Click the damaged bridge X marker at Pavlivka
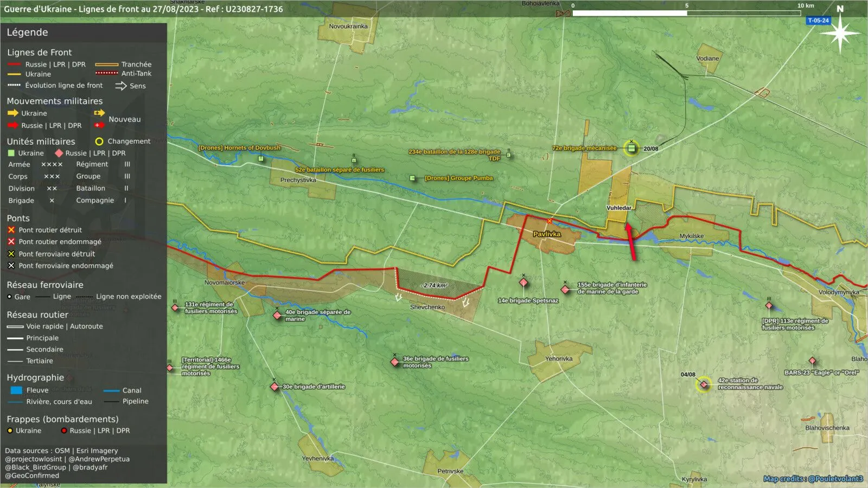 (550, 221)
